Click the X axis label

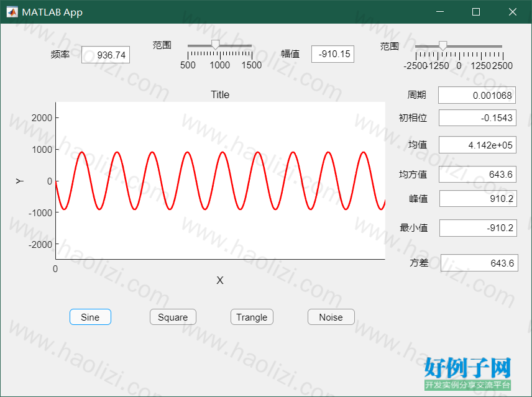coord(220,280)
